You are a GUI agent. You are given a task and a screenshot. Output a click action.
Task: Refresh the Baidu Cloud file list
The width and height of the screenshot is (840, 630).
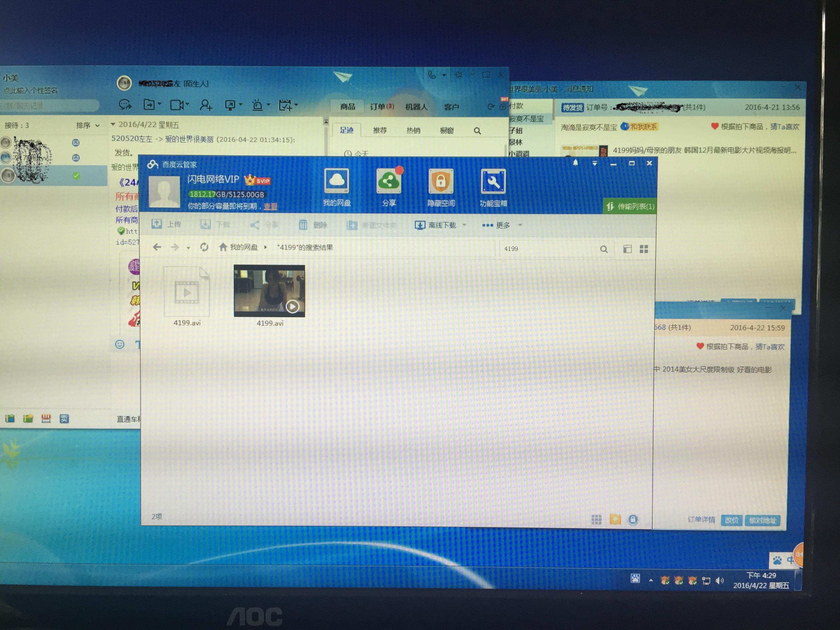(204, 247)
